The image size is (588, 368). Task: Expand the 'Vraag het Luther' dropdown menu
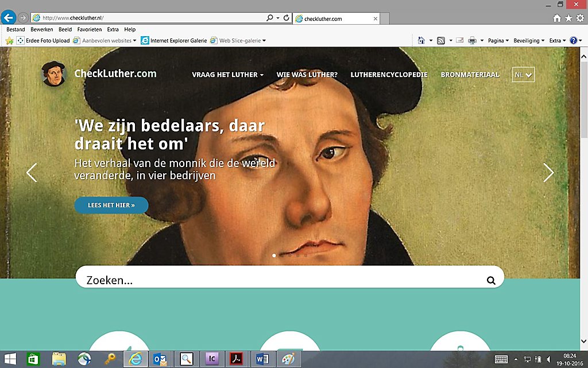(x=228, y=75)
